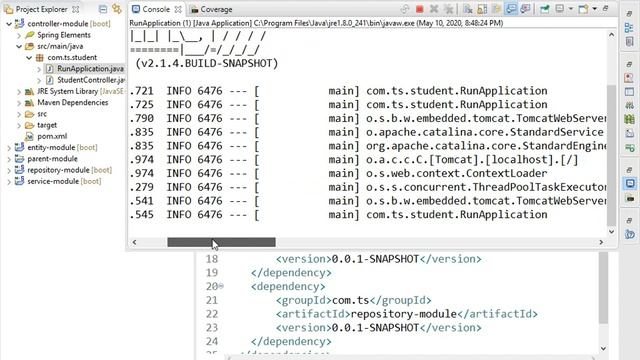Image resolution: width=640 pixels, height=360 pixels.
Task: Click the Relaunch icon in Console toolbar
Action: coord(405,9)
